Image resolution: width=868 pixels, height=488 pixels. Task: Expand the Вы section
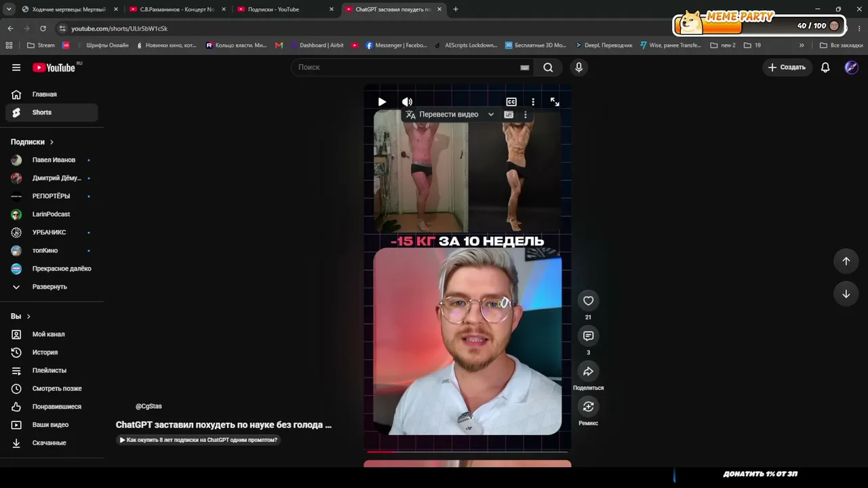(20, 317)
